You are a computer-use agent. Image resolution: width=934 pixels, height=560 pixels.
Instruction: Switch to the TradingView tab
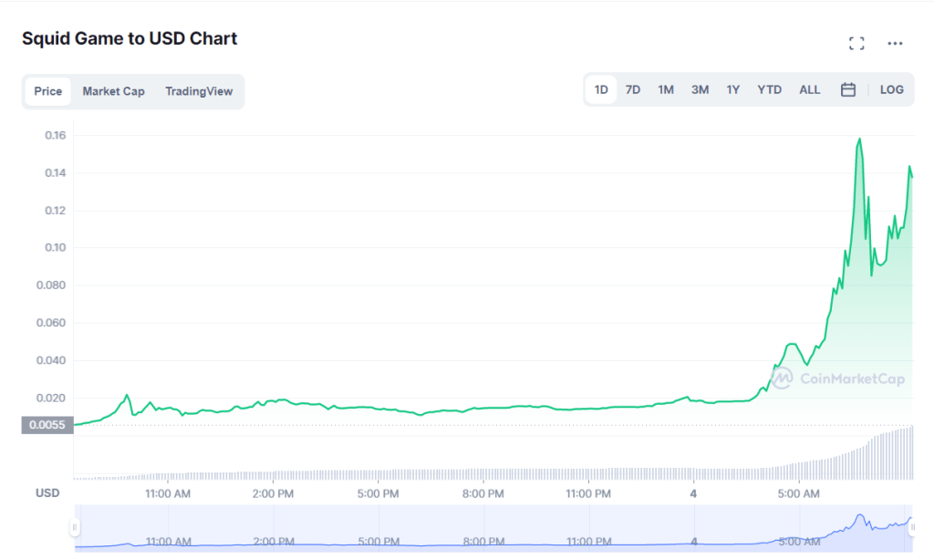pos(199,91)
